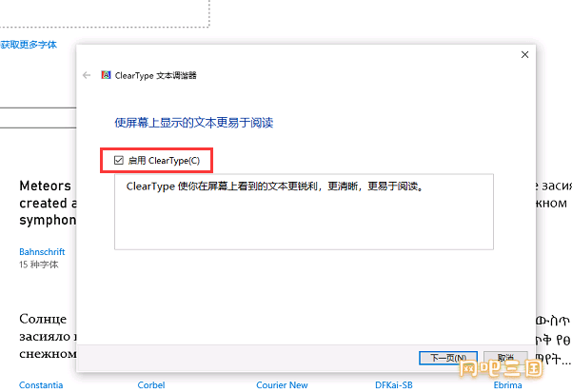Click the Солнце Cyrillic font preview
Viewport: 572px width, 392px height.
click(48, 336)
